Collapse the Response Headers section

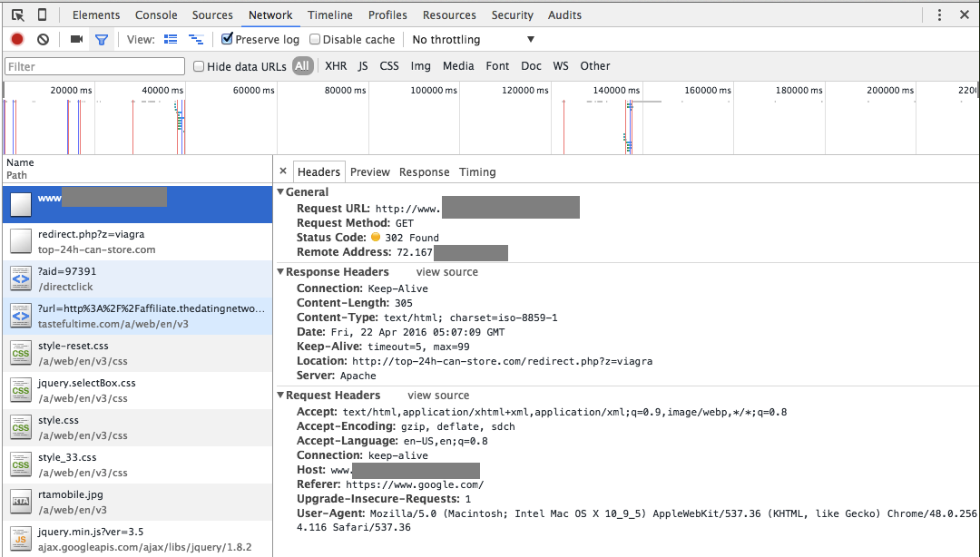[x=281, y=272]
